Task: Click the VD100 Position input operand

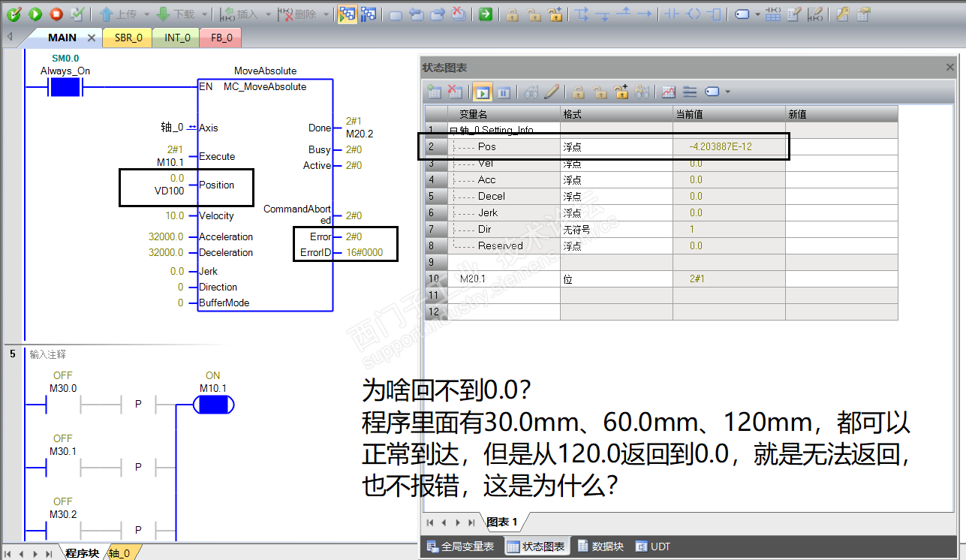Action: point(171,191)
